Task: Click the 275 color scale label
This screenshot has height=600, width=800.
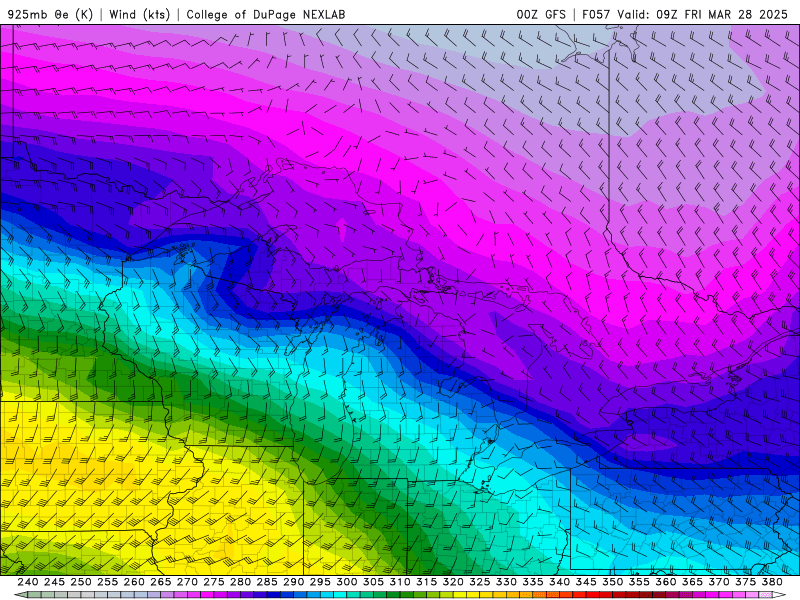Action: [x=213, y=582]
